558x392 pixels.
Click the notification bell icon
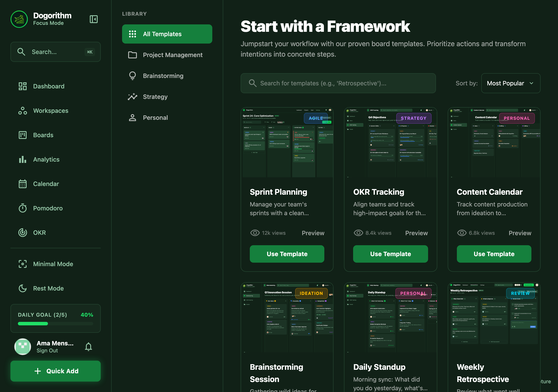click(88, 346)
